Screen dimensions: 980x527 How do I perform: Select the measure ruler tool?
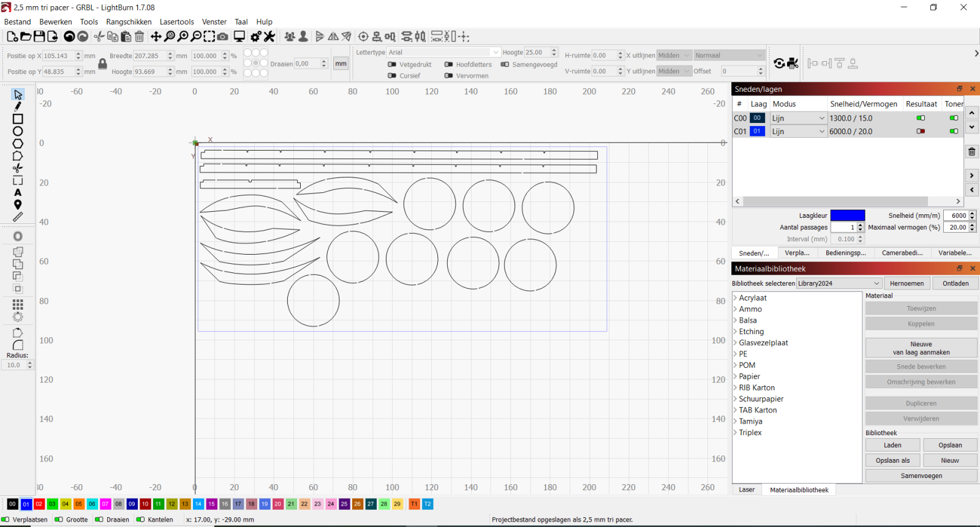tap(18, 217)
